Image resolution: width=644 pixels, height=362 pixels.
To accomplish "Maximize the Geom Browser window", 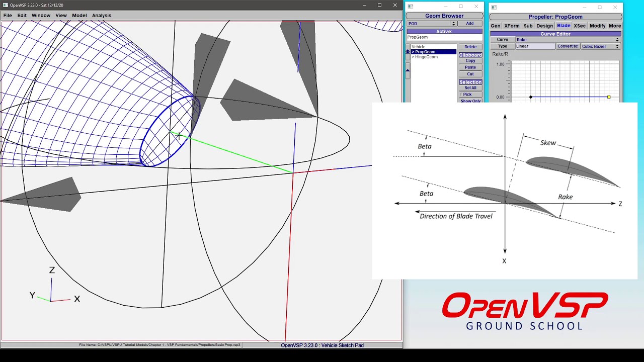I will pos(460,7).
